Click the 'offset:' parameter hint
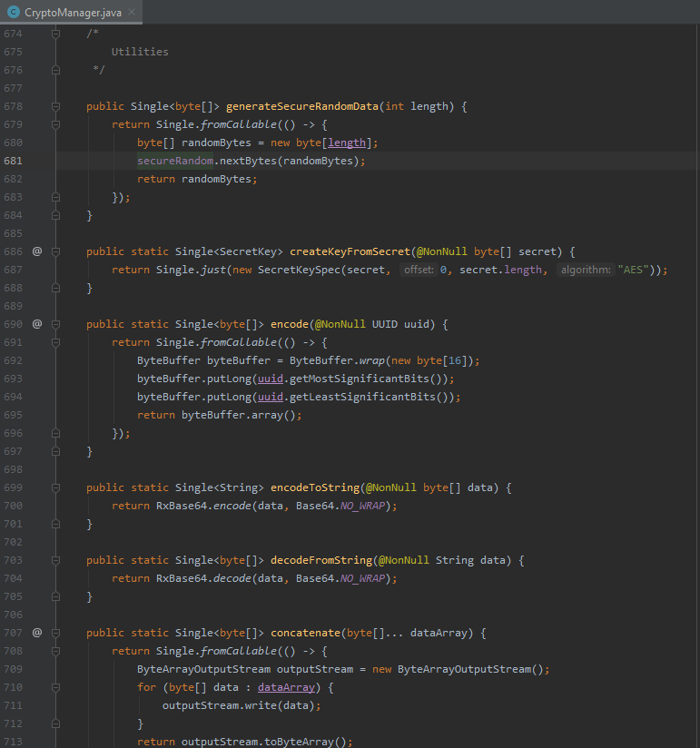The width and height of the screenshot is (700, 748). tap(419, 270)
